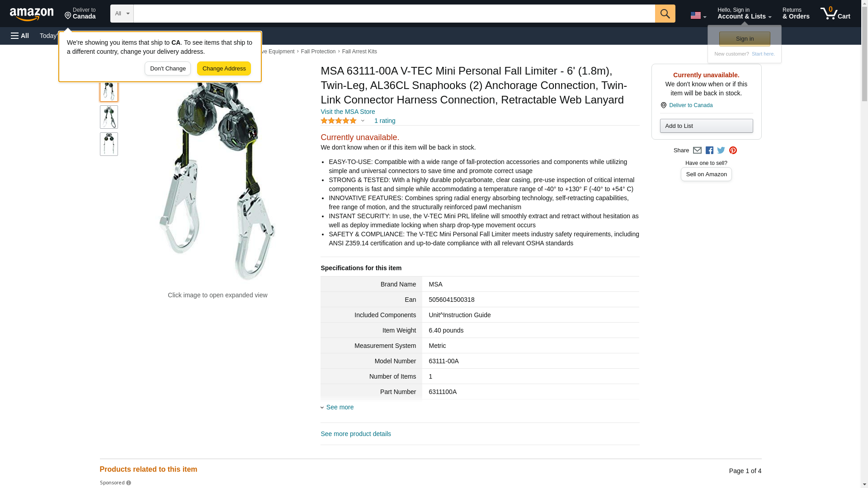The width and height of the screenshot is (868, 488).
Task: Open the search category All dropdown
Action: tap(122, 14)
